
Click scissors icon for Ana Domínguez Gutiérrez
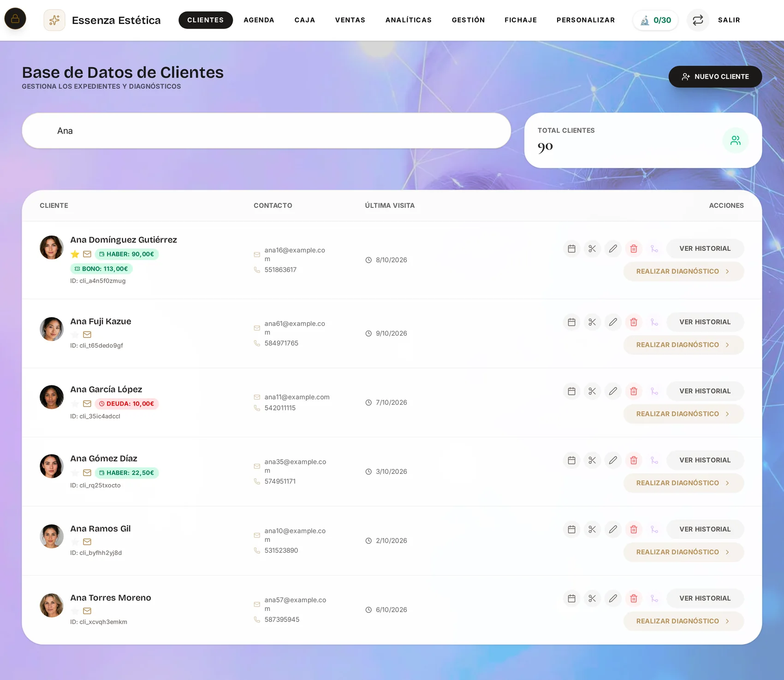point(592,248)
